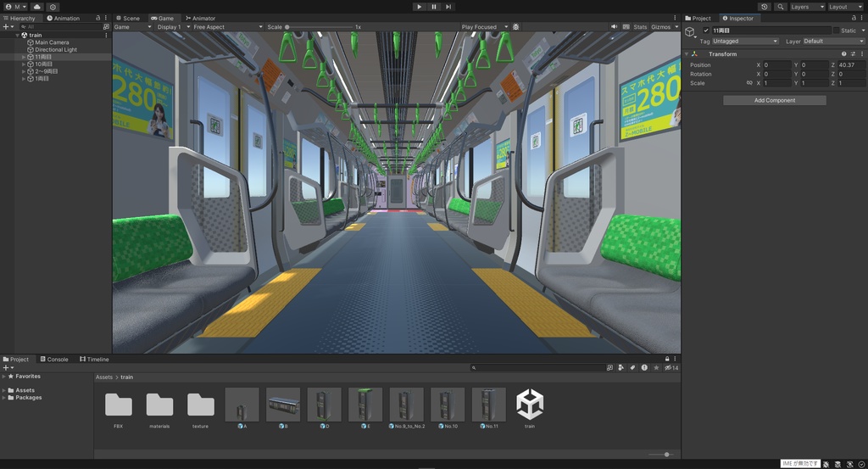Expand the 1両目 hierarchy item

coord(24,79)
